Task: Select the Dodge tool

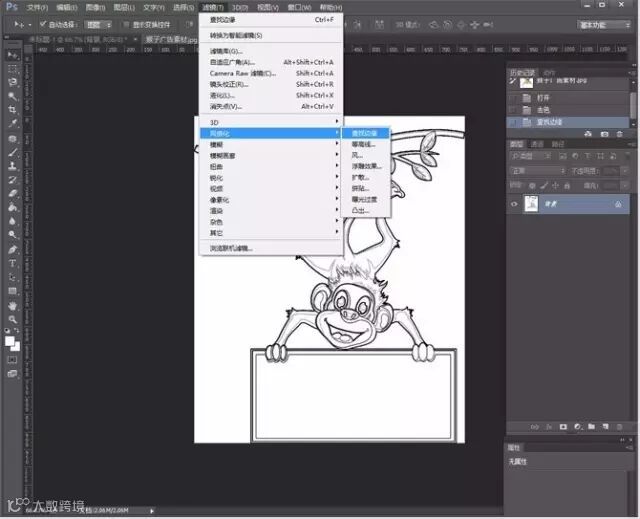Action: (13, 235)
